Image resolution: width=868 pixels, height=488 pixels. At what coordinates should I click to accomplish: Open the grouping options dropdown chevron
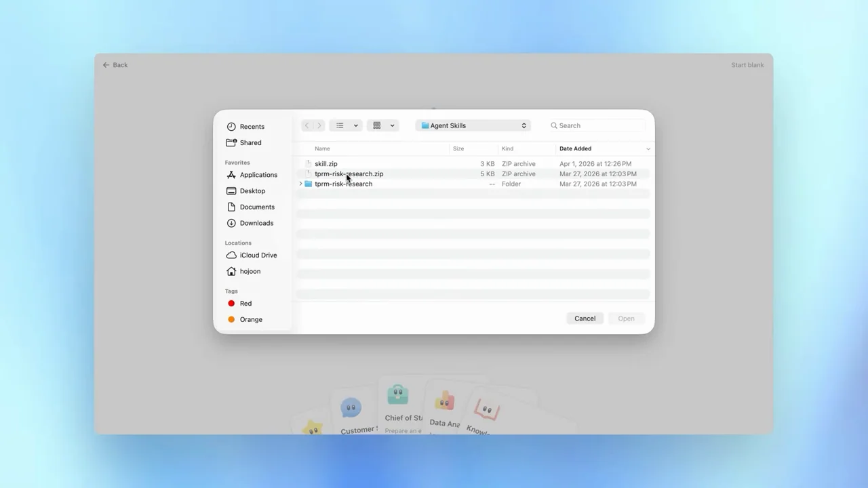point(392,125)
